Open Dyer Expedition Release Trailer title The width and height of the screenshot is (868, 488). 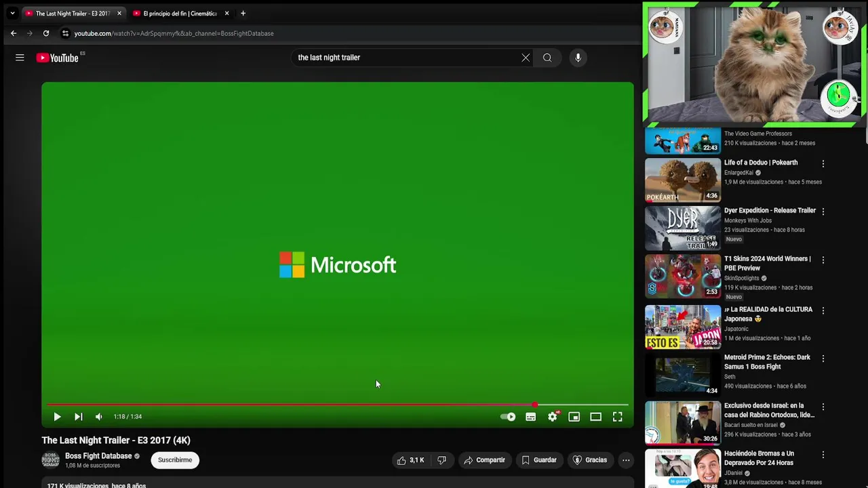coord(770,211)
